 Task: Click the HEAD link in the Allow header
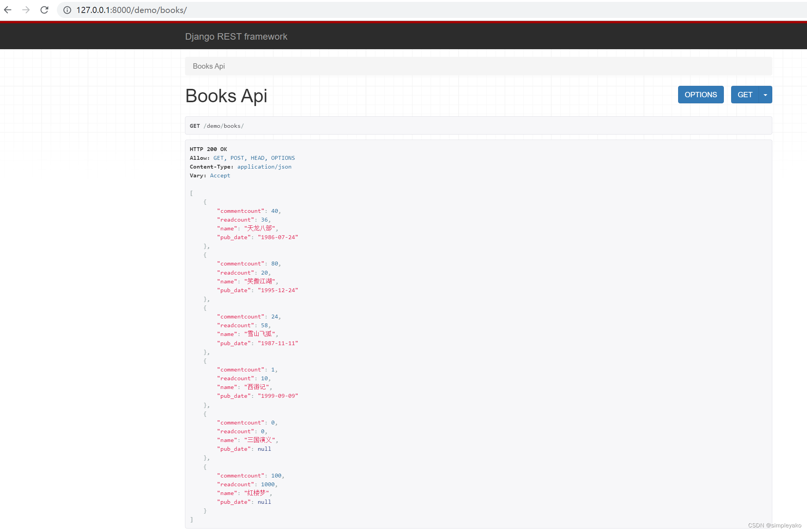click(x=257, y=158)
